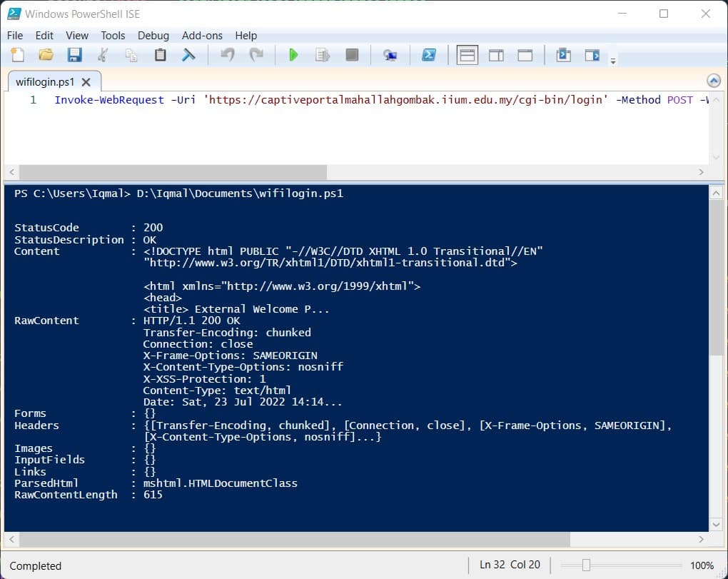Click 100% zoom level text
This screenshot has height=579, width=728.
702,565
